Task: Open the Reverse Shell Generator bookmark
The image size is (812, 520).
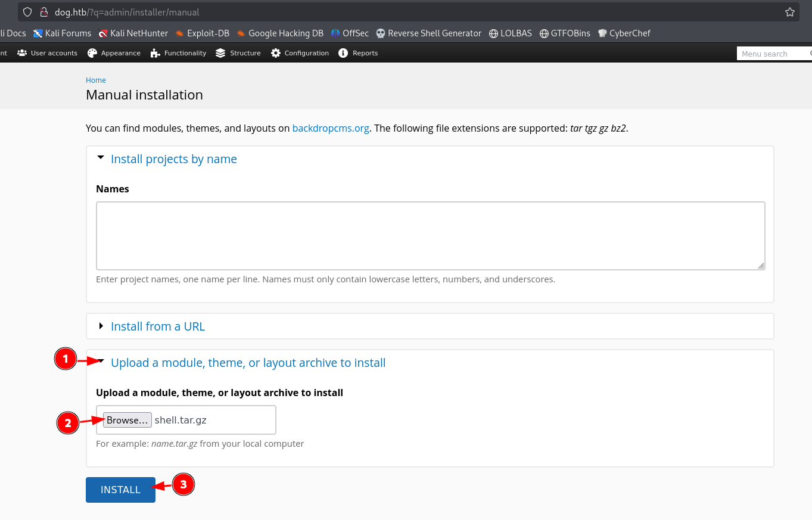Action: [x=428, y=33]
